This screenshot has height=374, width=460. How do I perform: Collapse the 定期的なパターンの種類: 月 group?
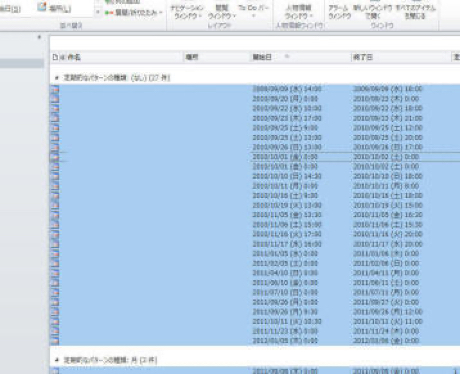[56, 360]
